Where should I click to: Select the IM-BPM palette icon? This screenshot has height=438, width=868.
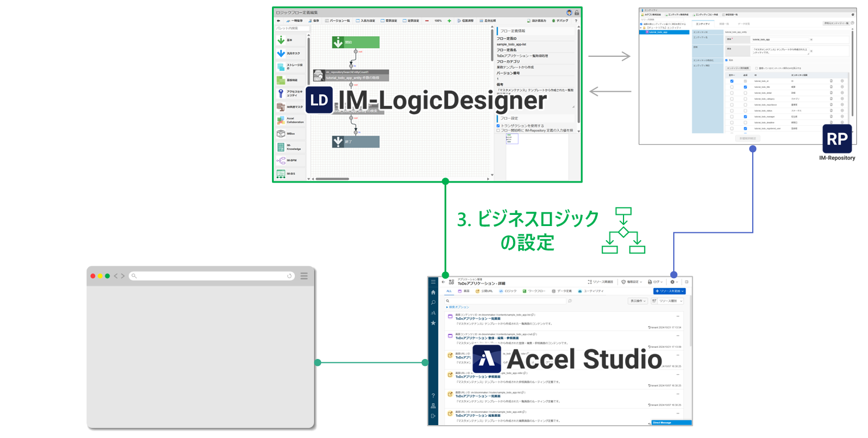click(281, 160)
